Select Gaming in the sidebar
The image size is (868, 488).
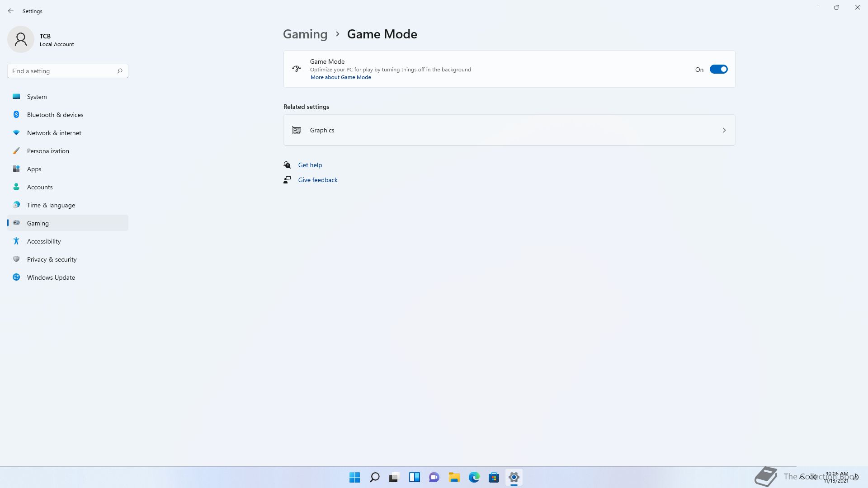[68, 223]
